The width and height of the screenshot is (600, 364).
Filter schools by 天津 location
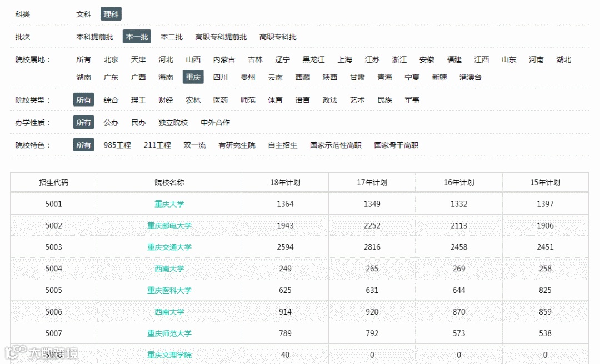[x=138, y=59]
